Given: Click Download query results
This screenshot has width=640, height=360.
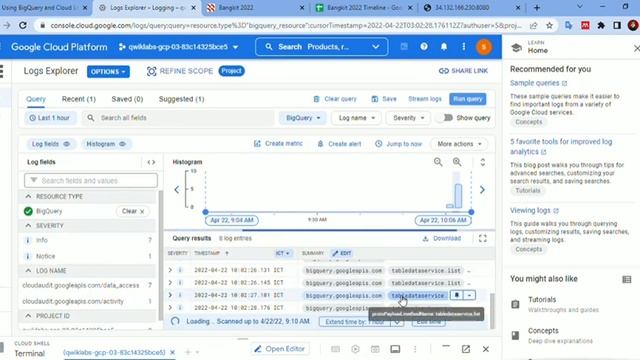Looking at the screenshot, I should (442, 238).
